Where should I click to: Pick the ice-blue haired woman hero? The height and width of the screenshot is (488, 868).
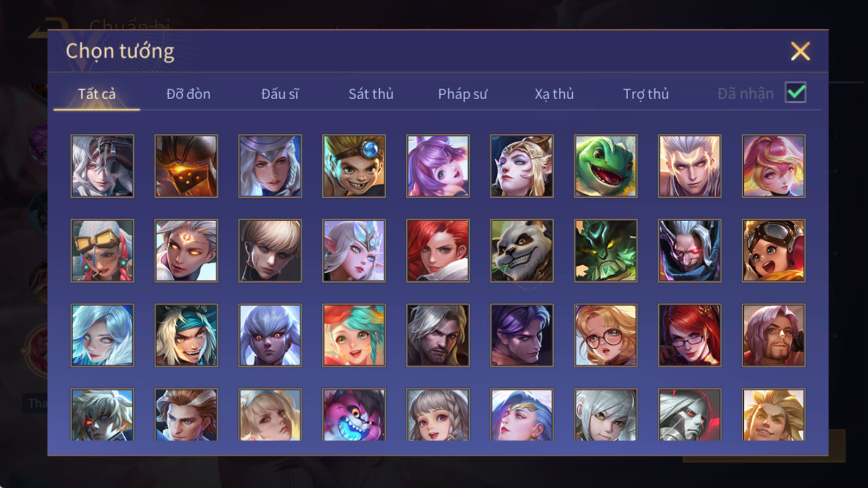tap(102, 335)
